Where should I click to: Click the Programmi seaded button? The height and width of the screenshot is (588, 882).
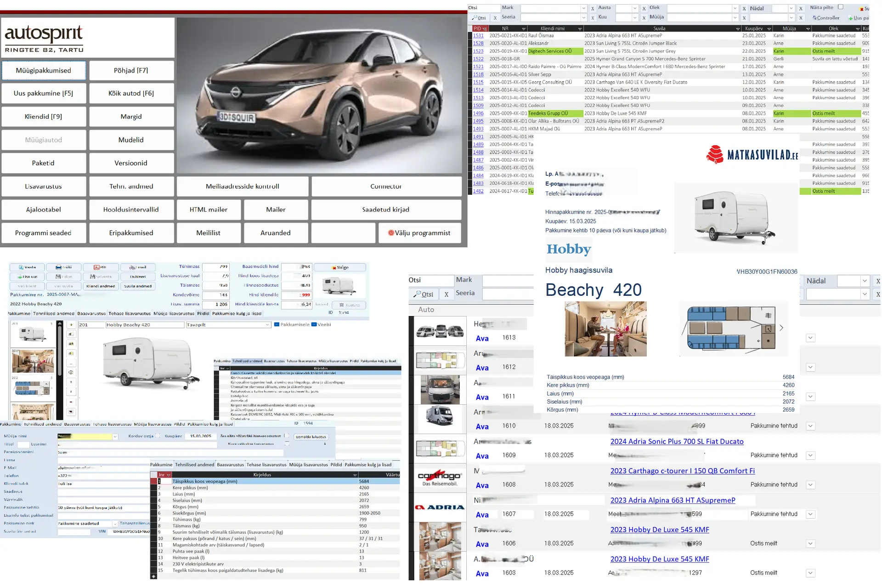click(44, 233)
